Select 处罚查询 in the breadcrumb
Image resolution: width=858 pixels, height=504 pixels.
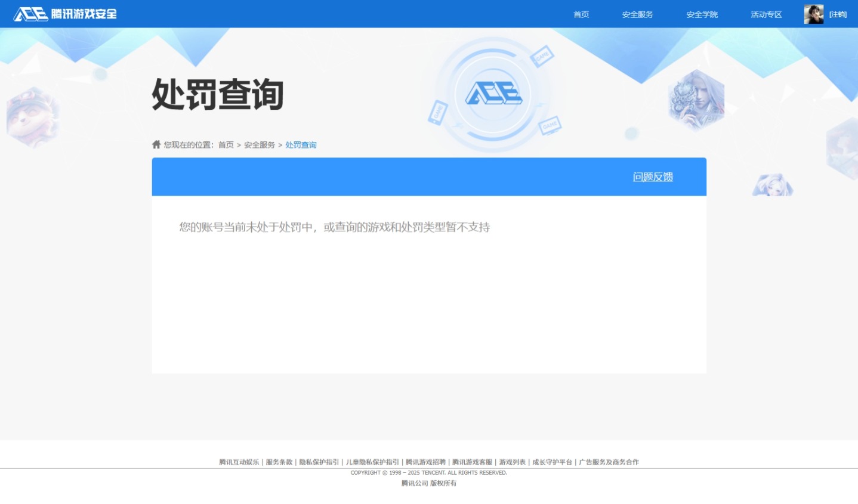301,144
